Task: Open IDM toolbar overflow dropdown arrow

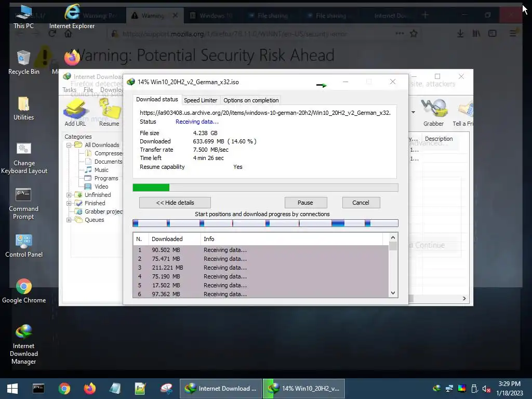Action: (413, 112)
